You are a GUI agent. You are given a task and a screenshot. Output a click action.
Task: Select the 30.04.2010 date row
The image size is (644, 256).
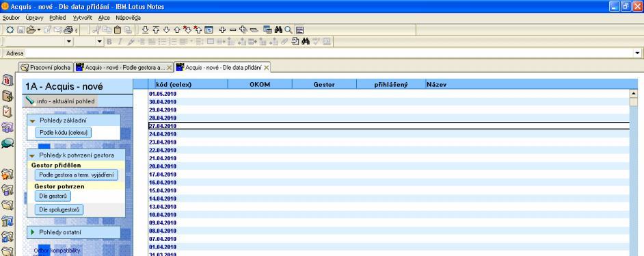tap(388, 101)
